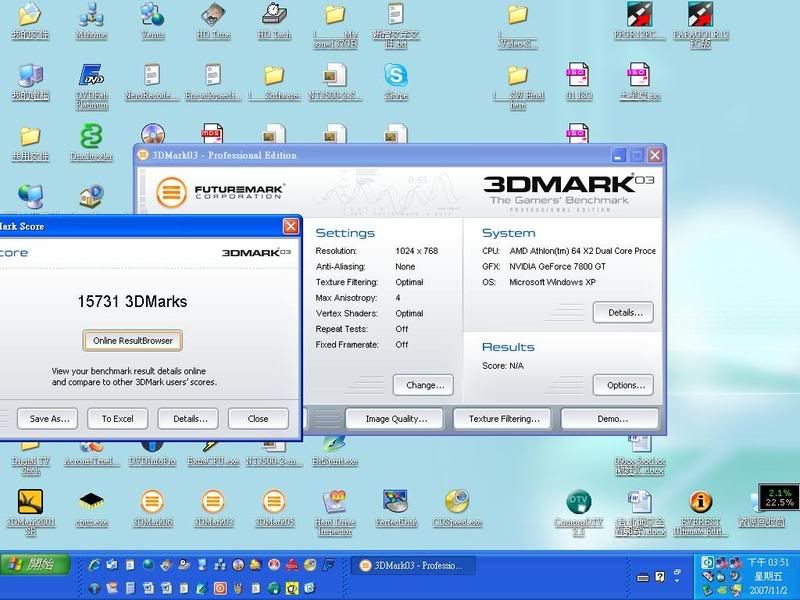Select the AMD Athlon 64 X2 CPU text
Image resolution: width=800 pixels, height=600 pixels.
[582, 251]
